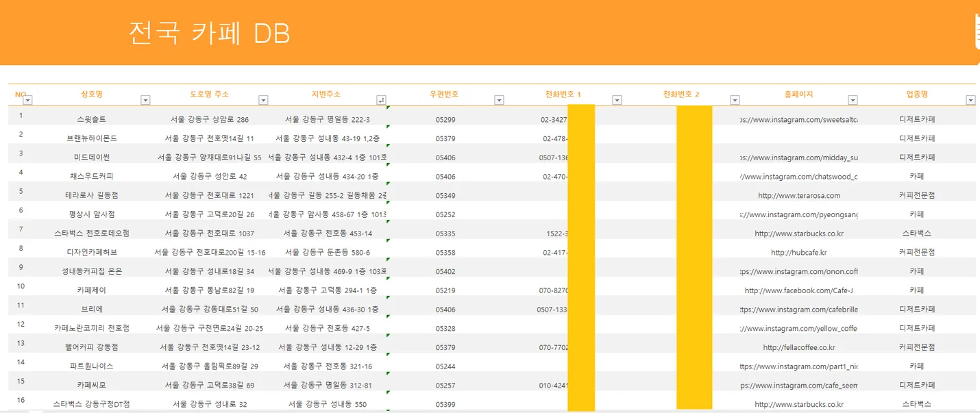Open the hubcafe.kr website link
Image resolution: width=980 pixels, height=413 pixels.
tap(798, 252)
